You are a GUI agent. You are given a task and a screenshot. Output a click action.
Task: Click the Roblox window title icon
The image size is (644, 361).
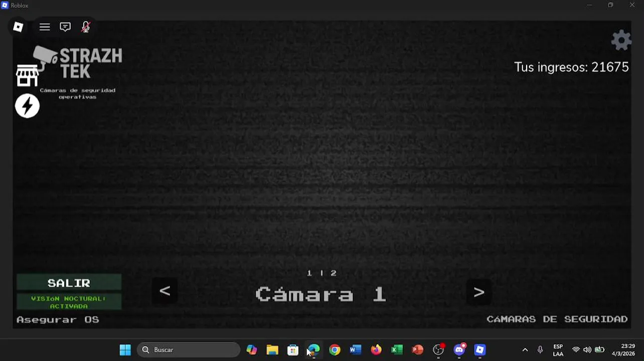click(5, 5)
